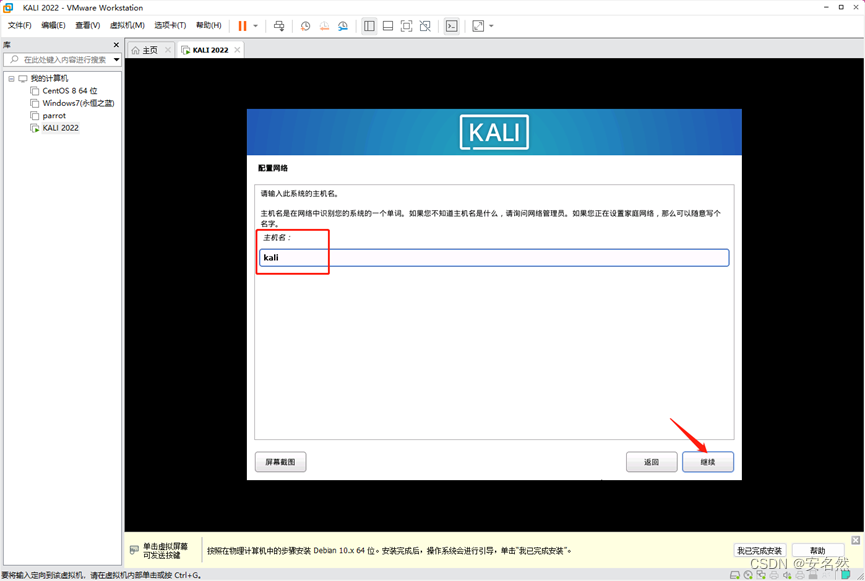Select the CentOS 8 64 位 virtual machine
Image resolution: width=865 pixels, height=581 pixels.
pyautogui.click(x=70, y=90)
